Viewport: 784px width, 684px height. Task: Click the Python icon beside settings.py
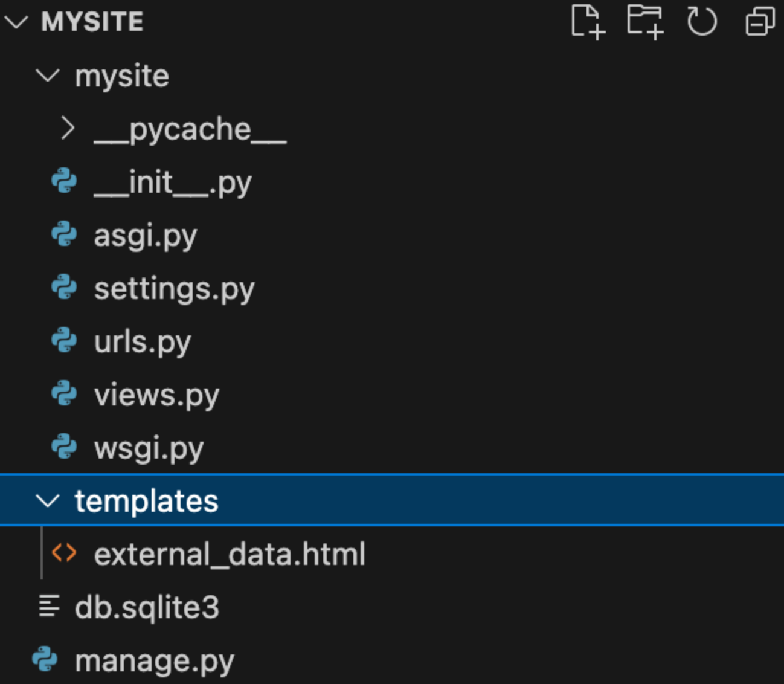point(64,288)
